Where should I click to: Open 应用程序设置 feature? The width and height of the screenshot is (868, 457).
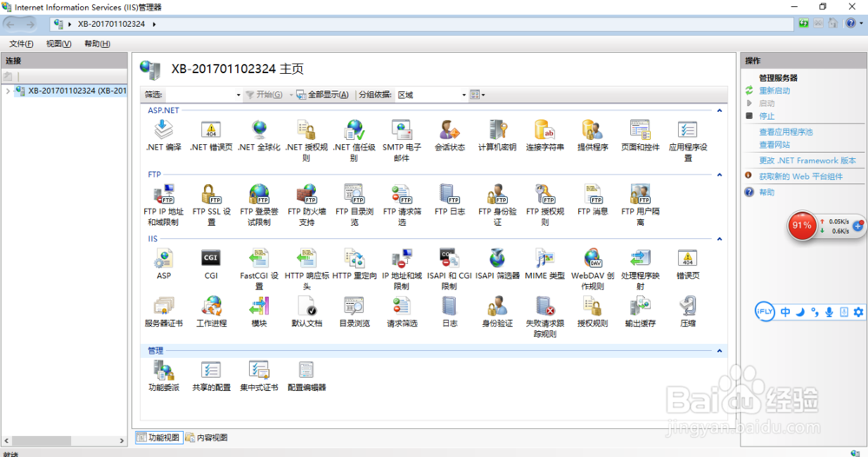pos(687,141)
